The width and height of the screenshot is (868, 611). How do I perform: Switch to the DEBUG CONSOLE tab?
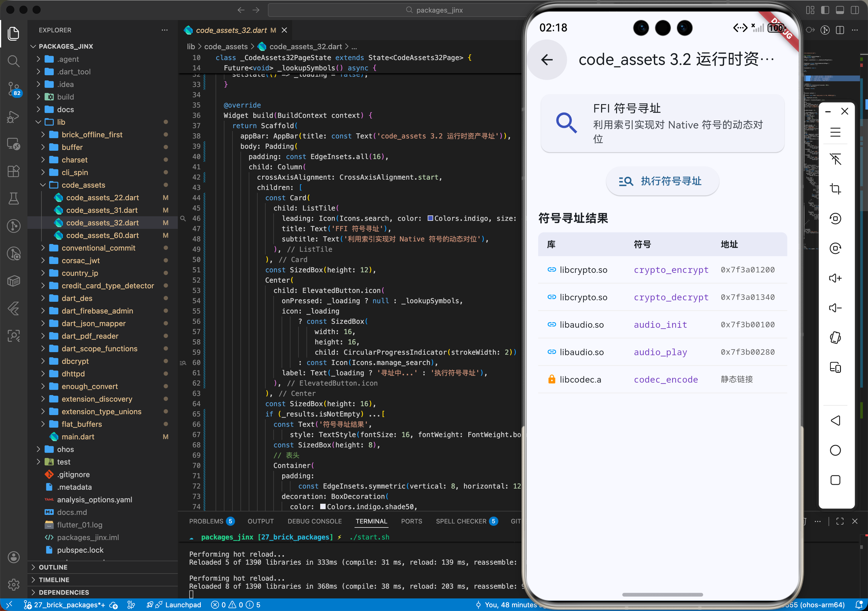314,521
